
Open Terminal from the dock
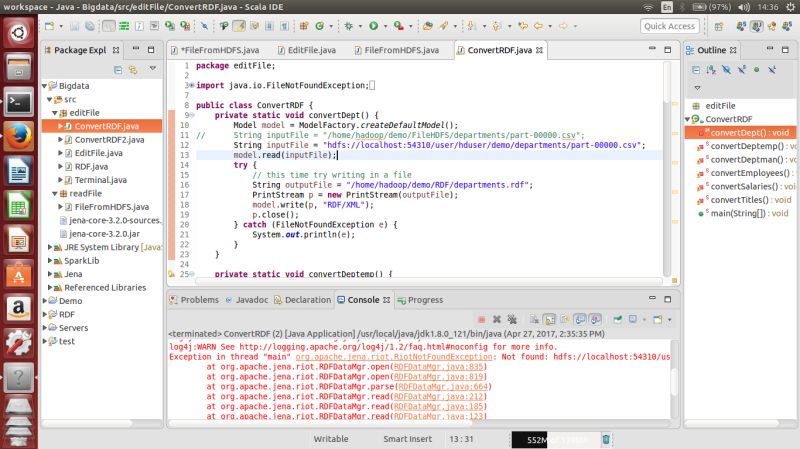(x=19, y=102)
